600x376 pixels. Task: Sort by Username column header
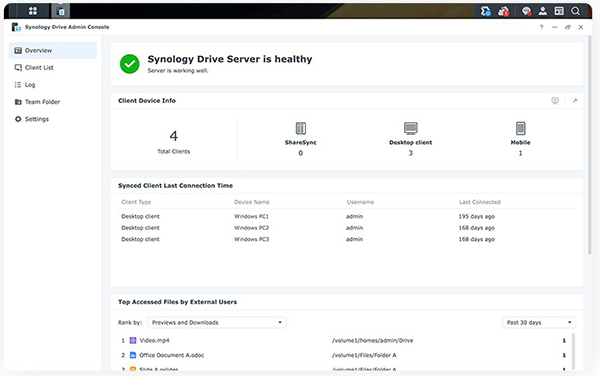coord(360,202)
